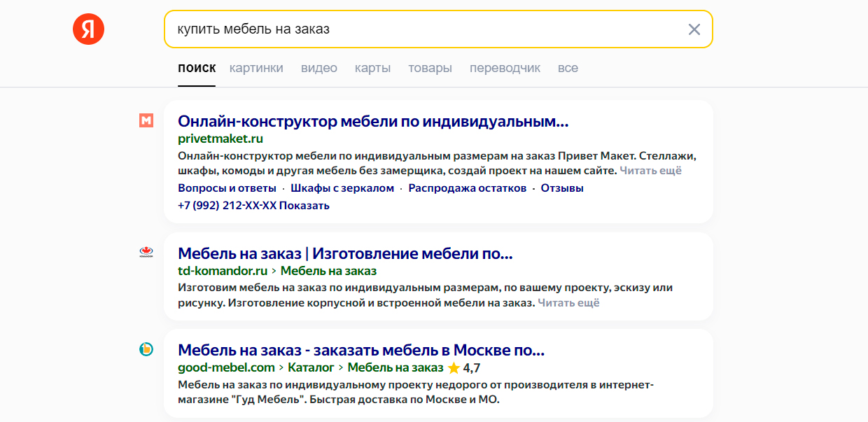Open the 'Вопросы и ответы' sitelink
868x422 pixels.
[x=227, y=188]
